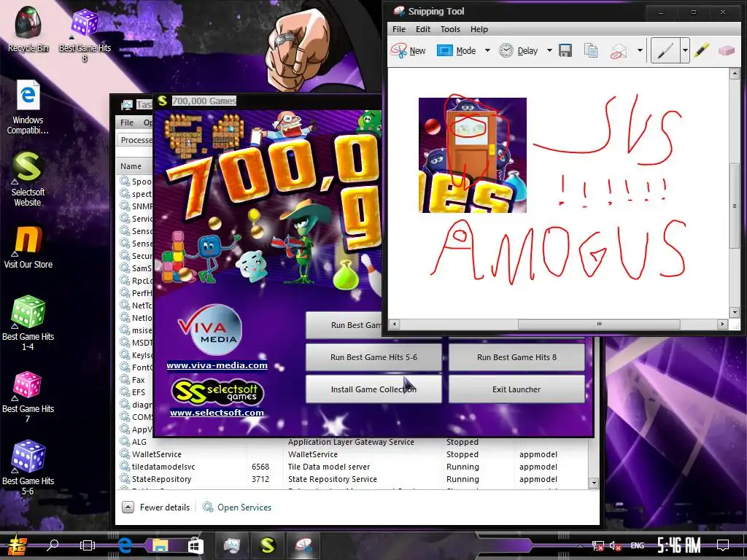Open Send Snip dropdown arrow
The width and height of the screenshot is (747, 560).
[640, 50]
